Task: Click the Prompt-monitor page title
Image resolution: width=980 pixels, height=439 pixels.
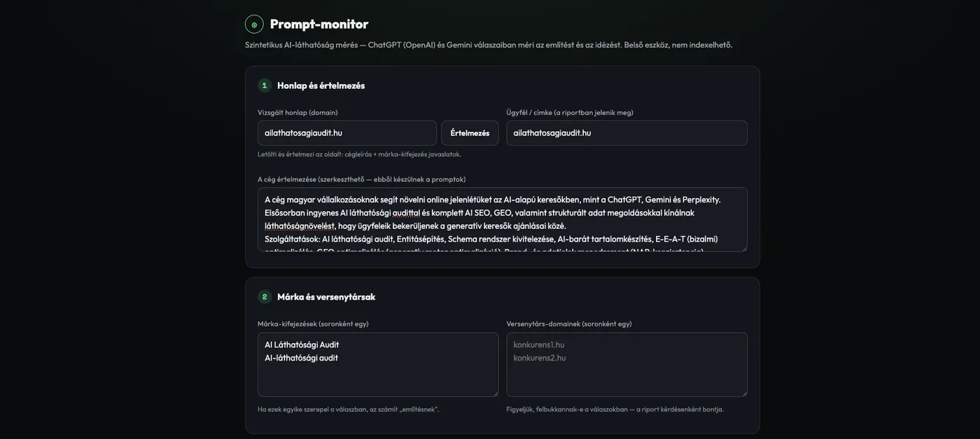Action: coord(319,24)
